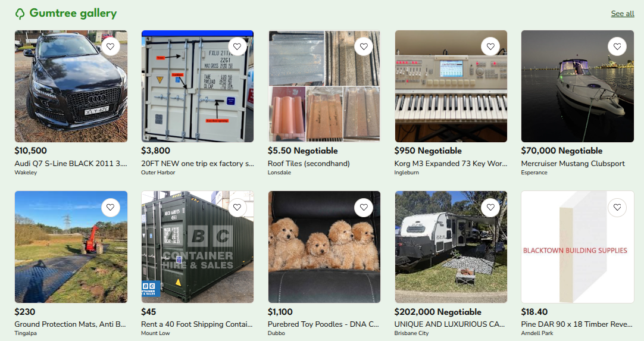The image size is (644, 341).
Task: Open the toy poodles puppy photo
Action: 324,247
